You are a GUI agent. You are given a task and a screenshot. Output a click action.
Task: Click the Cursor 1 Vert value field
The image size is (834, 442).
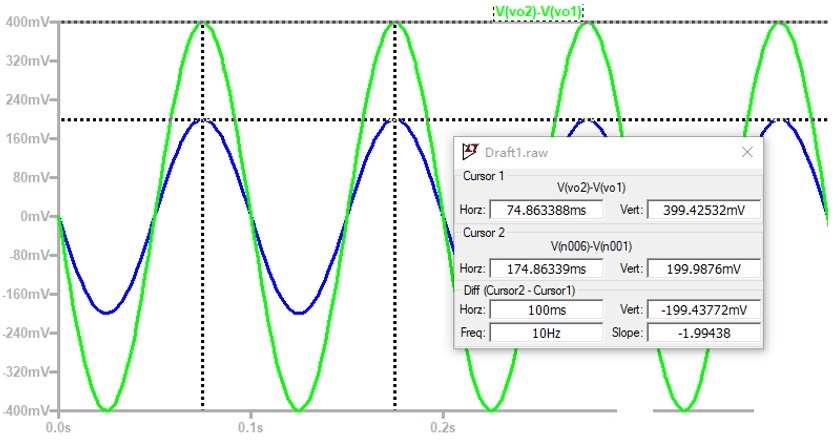[704, 210]
